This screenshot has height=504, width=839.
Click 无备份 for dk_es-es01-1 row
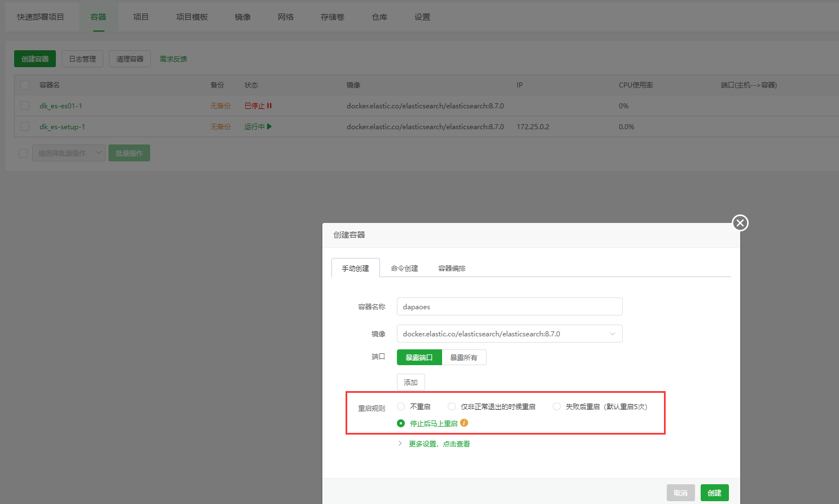[220, 106]
